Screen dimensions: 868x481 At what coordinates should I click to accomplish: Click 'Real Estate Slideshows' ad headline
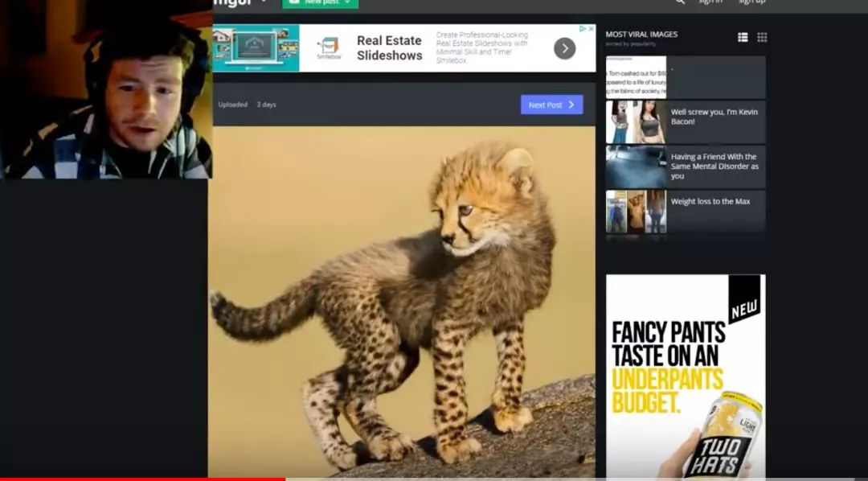tap(389, 47)
